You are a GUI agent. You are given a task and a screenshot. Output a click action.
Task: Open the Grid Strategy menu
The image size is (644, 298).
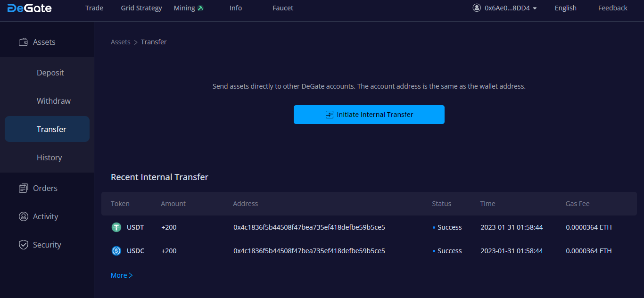(141, 8)
